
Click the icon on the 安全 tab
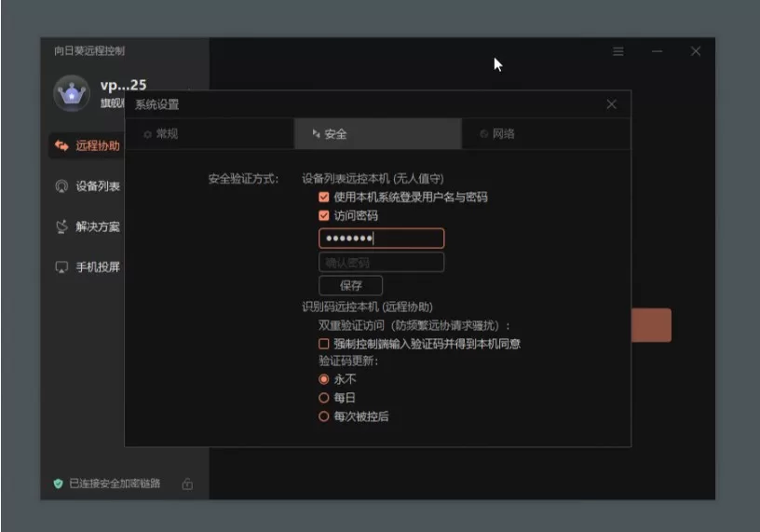click(316, 133)
